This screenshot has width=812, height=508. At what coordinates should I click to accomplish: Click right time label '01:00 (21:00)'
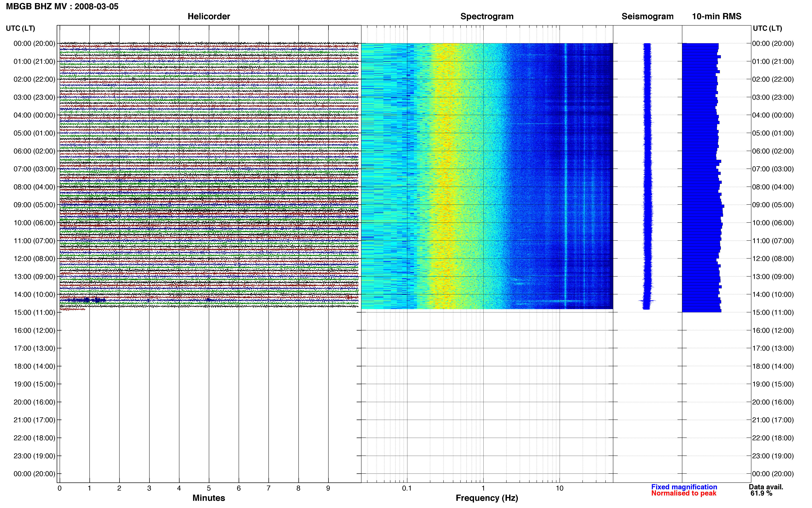[x=773, y=62]
